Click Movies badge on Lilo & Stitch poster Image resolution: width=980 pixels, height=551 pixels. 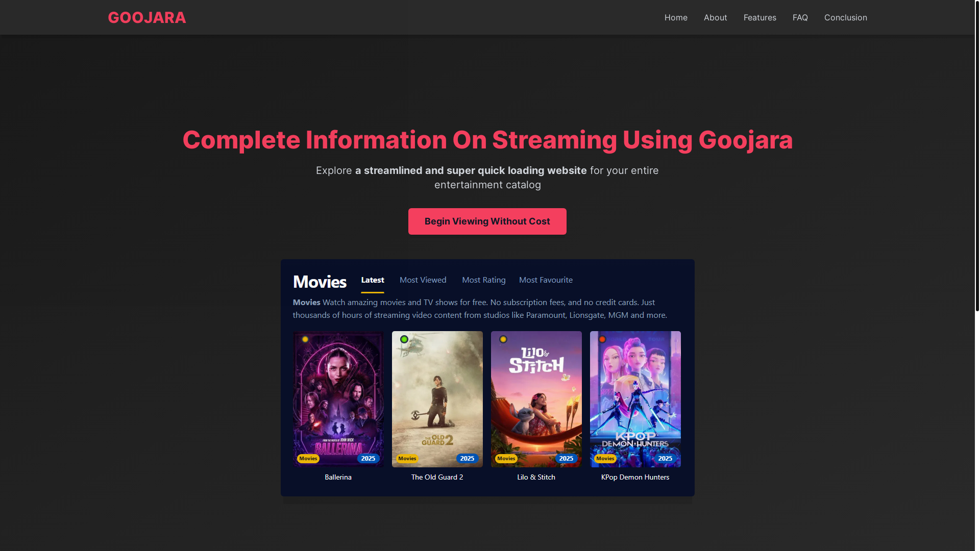pyautogui.click(x=506, y=459)
